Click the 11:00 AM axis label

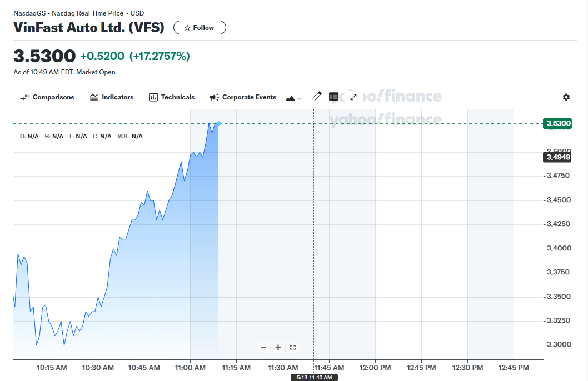coord(190,368)
